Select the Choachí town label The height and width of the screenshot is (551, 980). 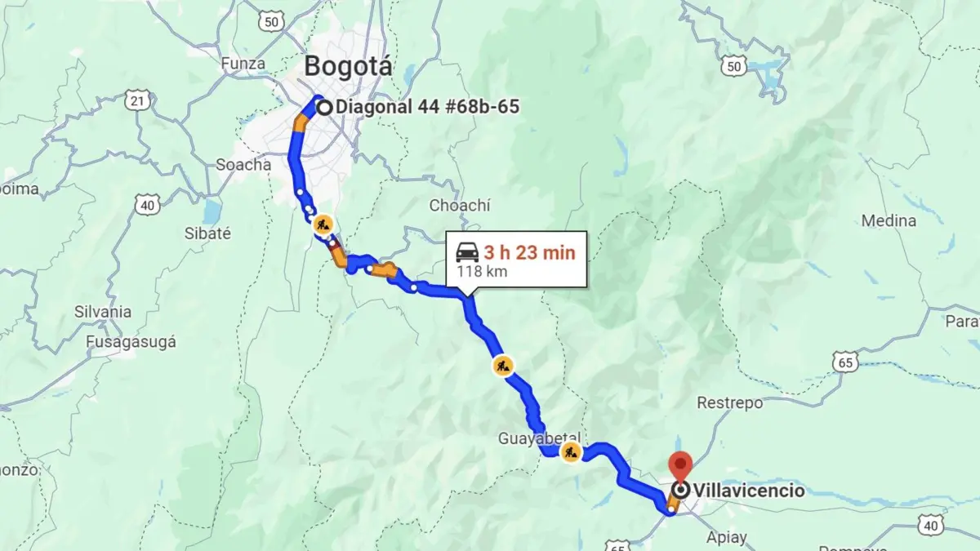click(460, 206)
